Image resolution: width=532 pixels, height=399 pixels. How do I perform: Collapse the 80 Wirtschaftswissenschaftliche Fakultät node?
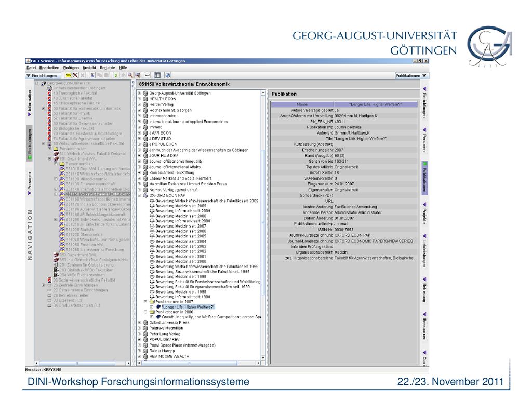pos(43,143)
